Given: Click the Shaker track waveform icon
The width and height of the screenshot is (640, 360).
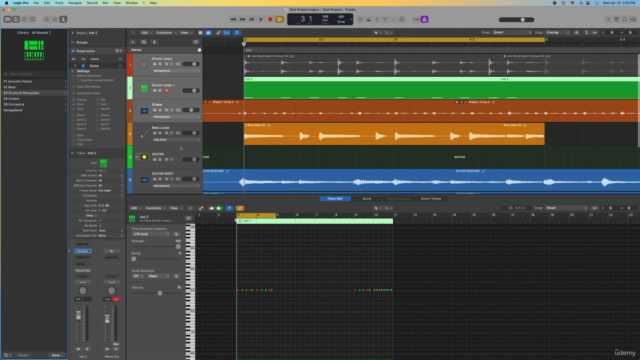Looking at the screenshot, I should (x=144, y=111).
